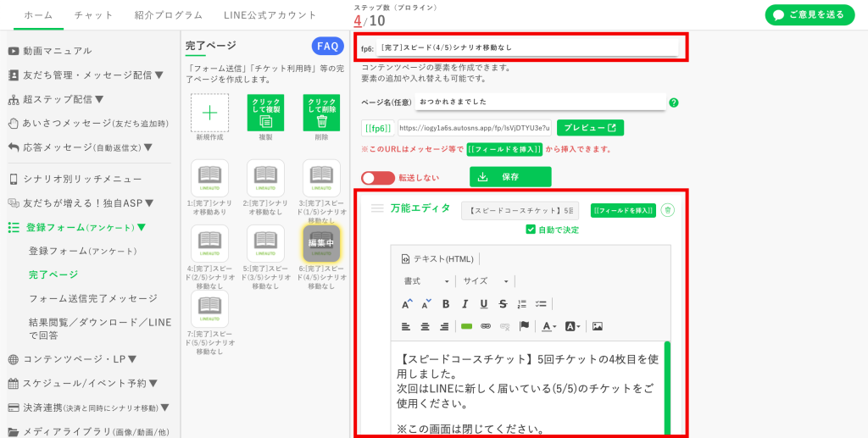Click the ご意見を送る button
Image resolution: width=868 pixels, height=438 pixels.
pos(810,15)
